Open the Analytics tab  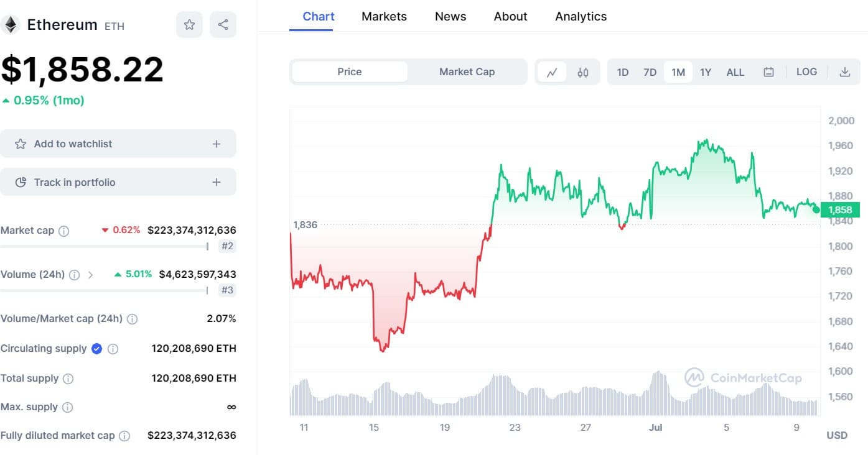(x=581, y=16)
